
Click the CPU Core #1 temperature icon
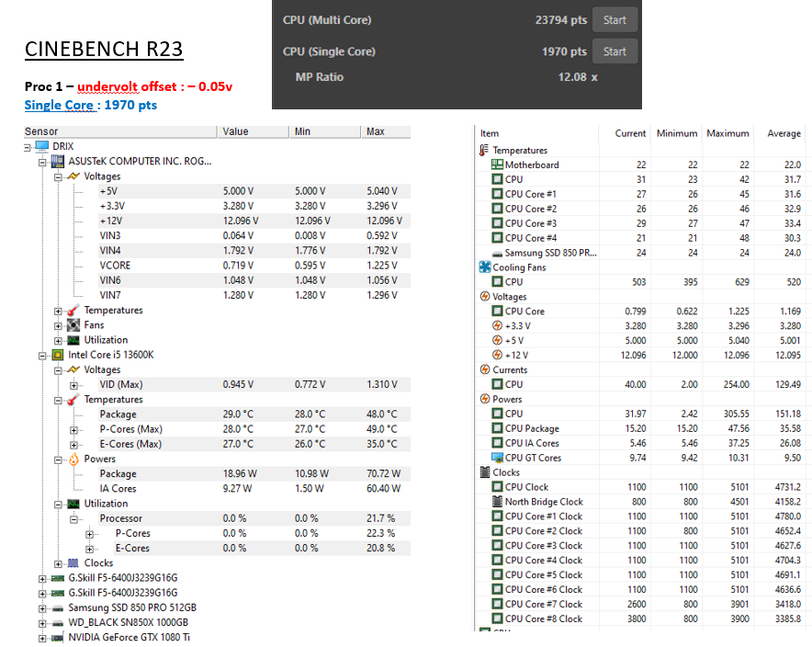497,194
